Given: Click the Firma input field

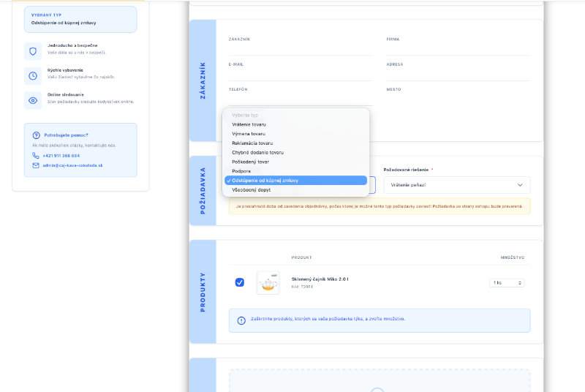Looking at the screenshot, I should pyautogui.click(x=458, y=49).
